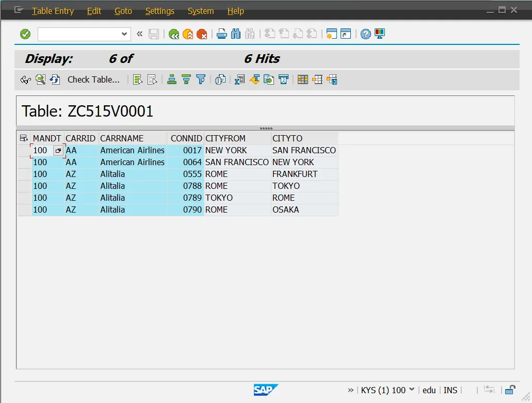Image resolution: width=532 pixels, height=403 pixels.
Task: Toggle the INS insert mode indicator
Action: pyautogui.click(x=450, y=390)
